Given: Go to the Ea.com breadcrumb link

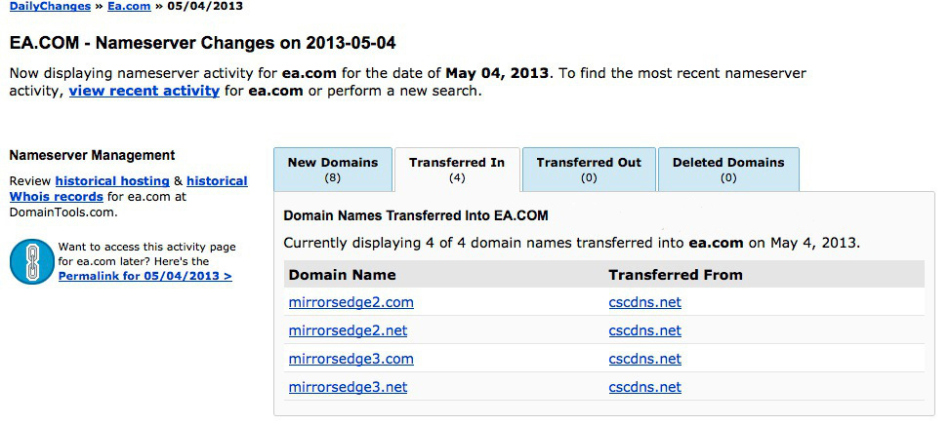Looking at the screenshot, I should pos(128,6).
